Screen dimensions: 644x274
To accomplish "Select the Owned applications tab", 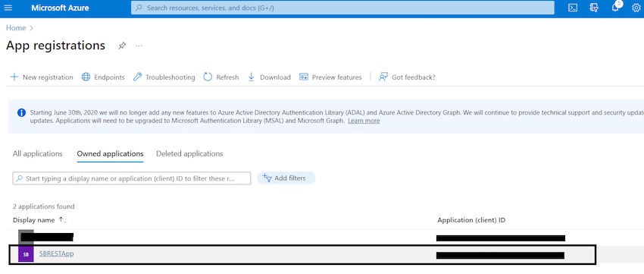I will click(x=110, y=154).
